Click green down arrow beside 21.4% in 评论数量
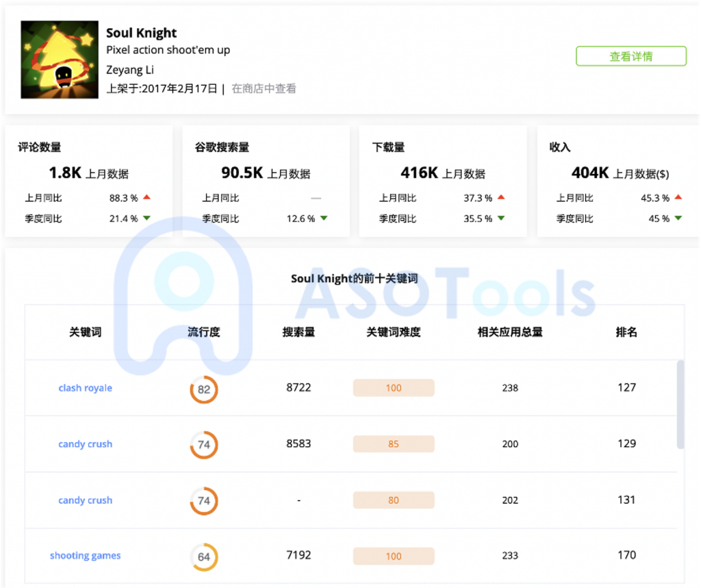 tap(146, 218)
